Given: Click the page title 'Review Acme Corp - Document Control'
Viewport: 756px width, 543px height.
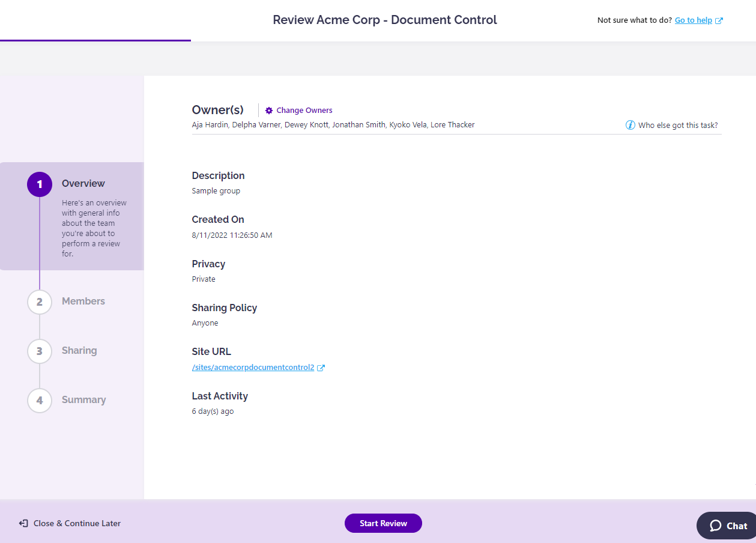Looking at the screenshot, I should pos(384,20).
